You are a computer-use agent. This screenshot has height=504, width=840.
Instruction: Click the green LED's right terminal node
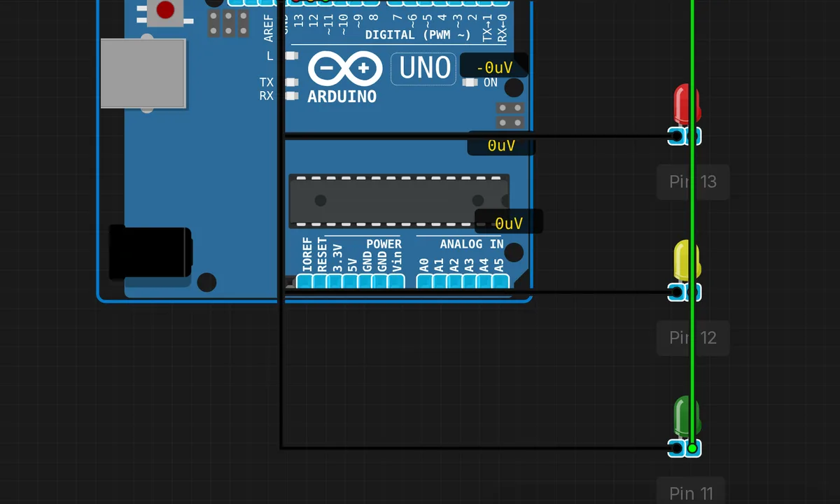pyautogui.click(x=692, y=448)
